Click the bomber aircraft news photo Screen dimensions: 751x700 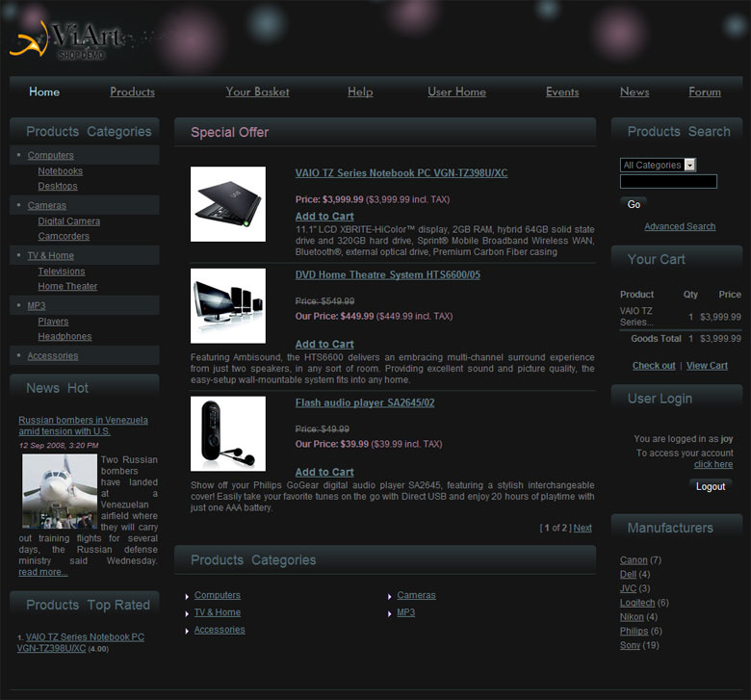pos(60,492)
